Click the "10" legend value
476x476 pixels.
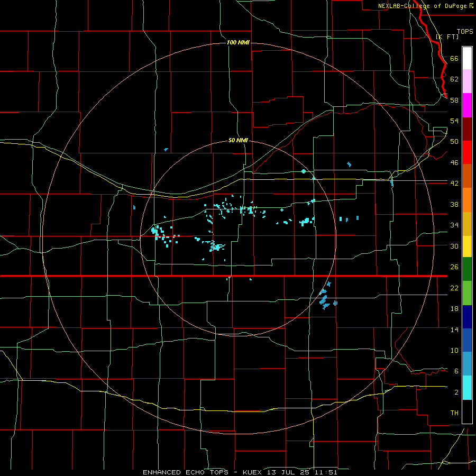click(454, 350)
